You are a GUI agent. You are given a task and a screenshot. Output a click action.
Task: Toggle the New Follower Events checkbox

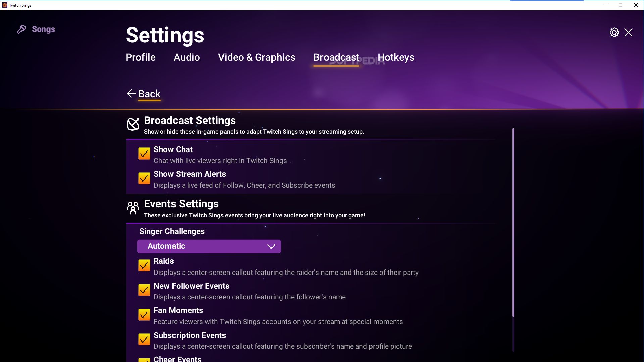(x=144, y=290)
